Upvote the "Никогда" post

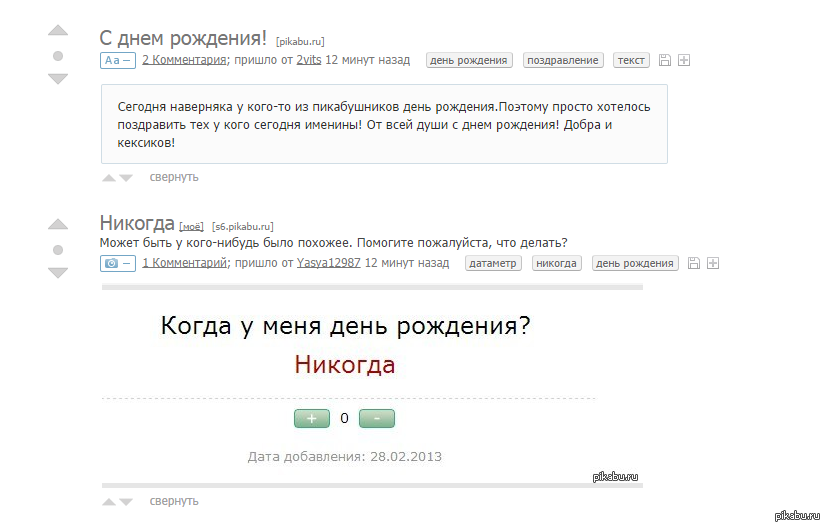58,224
